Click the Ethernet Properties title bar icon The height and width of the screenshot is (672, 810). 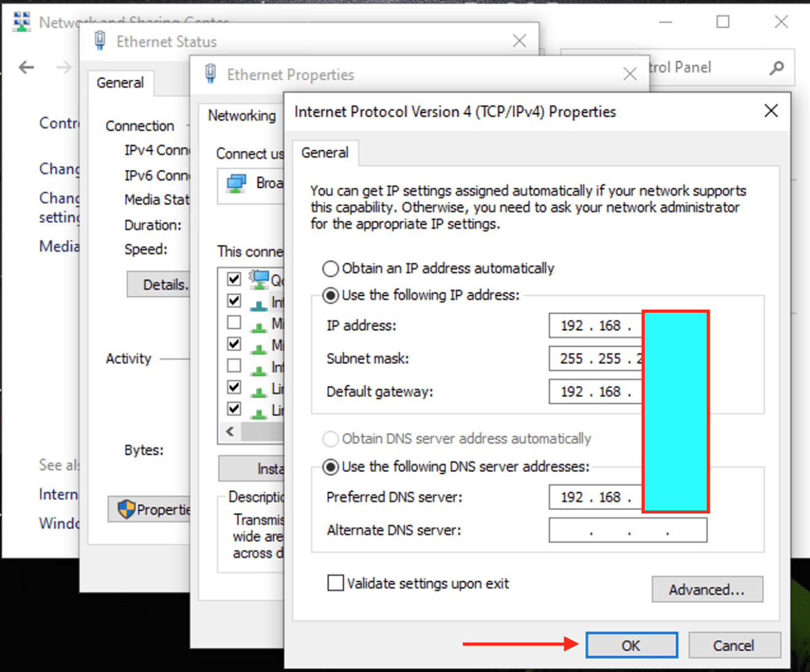(210, 74)
